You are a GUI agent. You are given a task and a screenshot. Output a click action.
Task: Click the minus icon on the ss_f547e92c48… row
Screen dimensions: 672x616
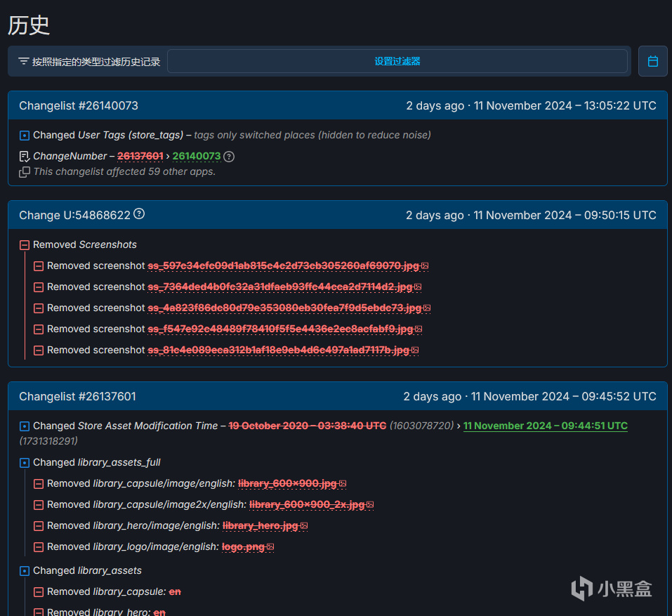pos(39,329)
